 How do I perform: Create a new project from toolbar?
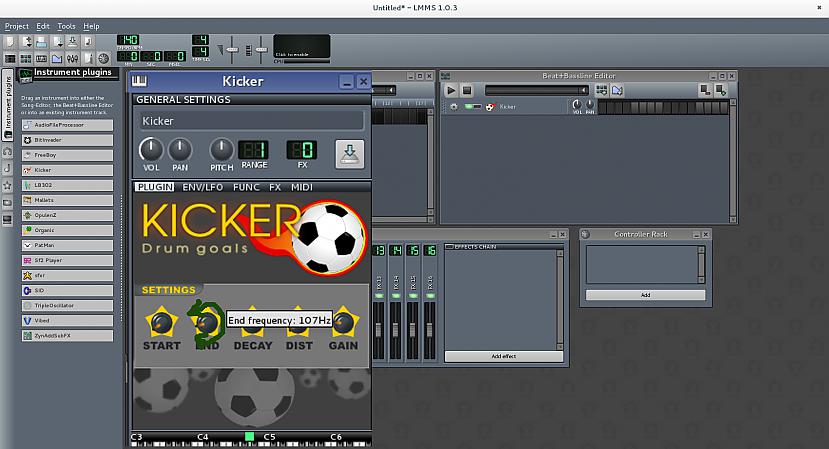click(10, 41)
